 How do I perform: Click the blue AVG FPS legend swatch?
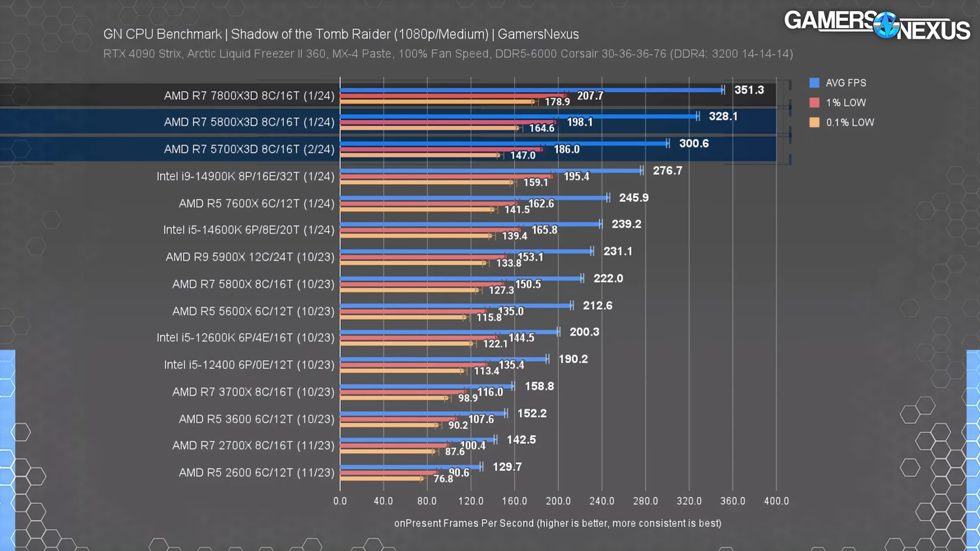click(814, 83)
